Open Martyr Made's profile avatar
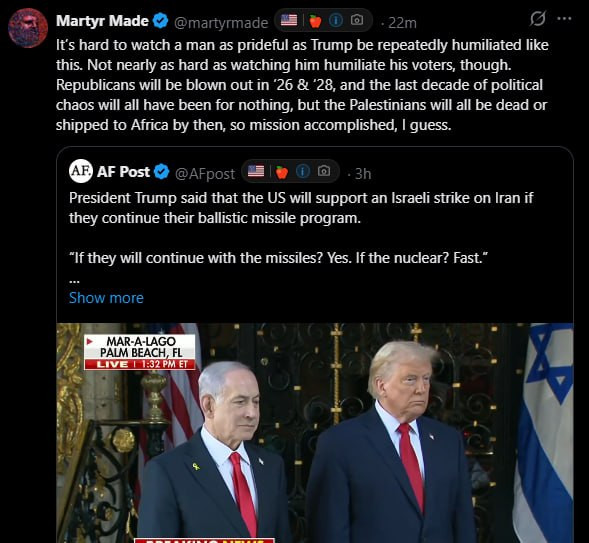Image resolution: width=589 pixels, height=543 pixels. (x=28, y=28)
